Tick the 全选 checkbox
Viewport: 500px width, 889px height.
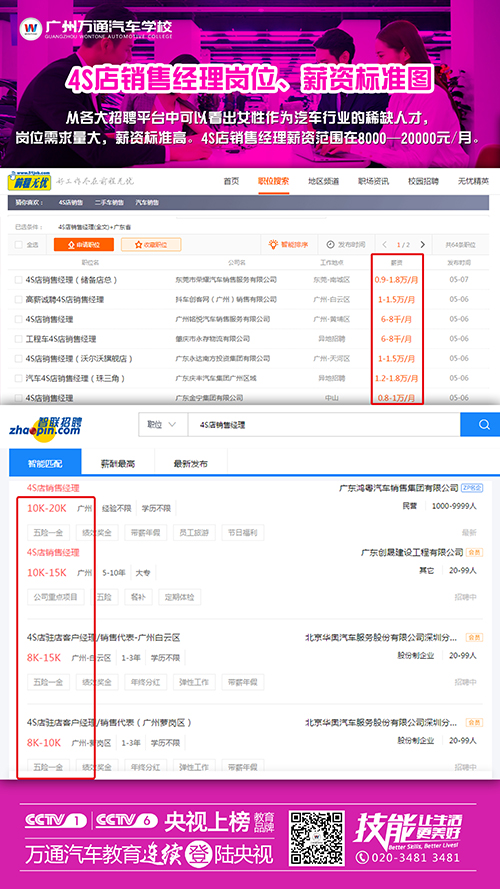point(19,245)
